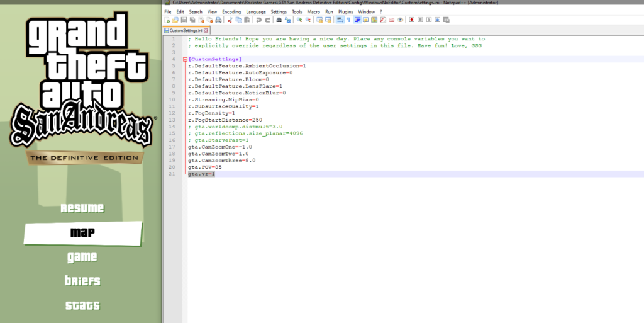Open Find with the binoculars icon

(279, 20)
